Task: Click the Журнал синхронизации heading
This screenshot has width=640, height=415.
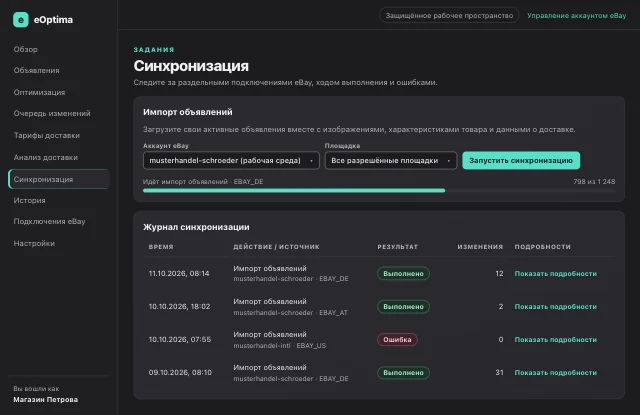Action: click(196, 227)
